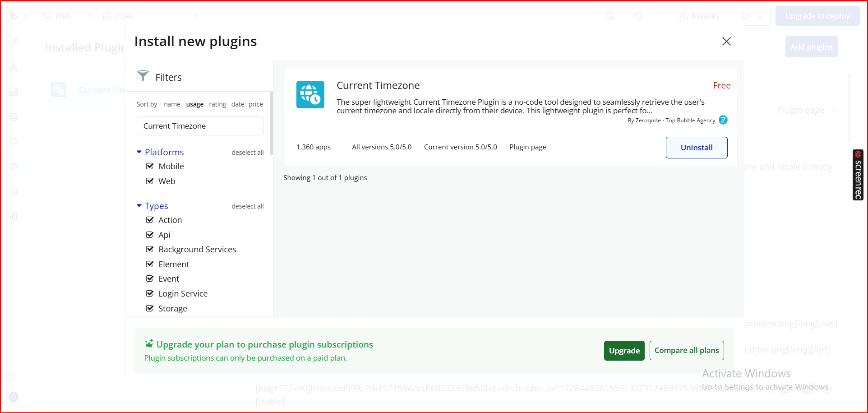Close the Install new plugins dialog
Image resolution: width=868 pixels, height=413 pixels.
coord(726,42)
